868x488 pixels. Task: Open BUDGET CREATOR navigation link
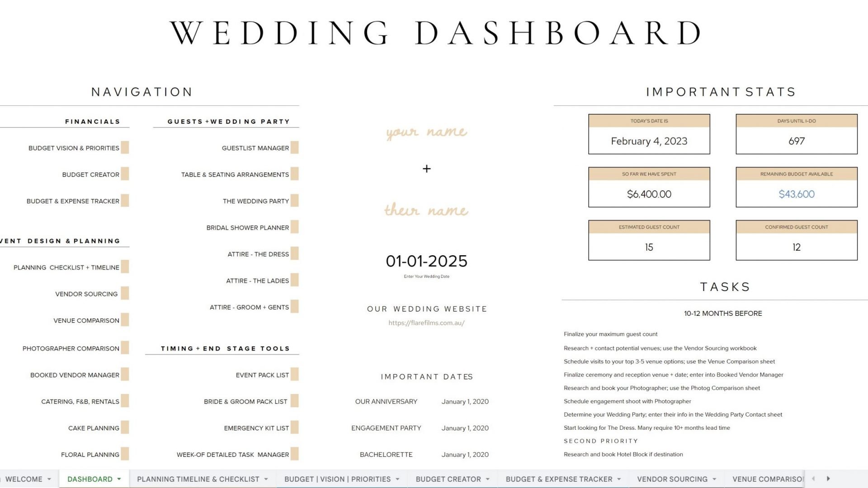tap(90, 175)
